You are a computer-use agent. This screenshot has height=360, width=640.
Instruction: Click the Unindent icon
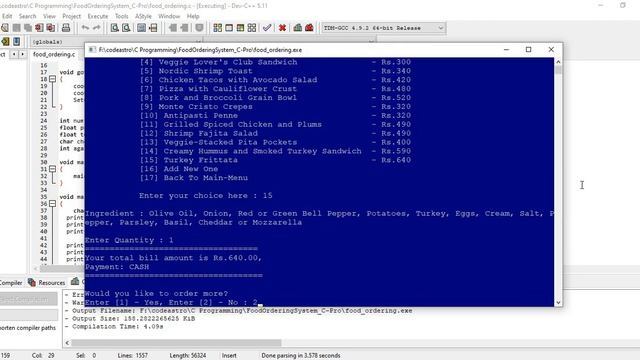click(184, 28)
